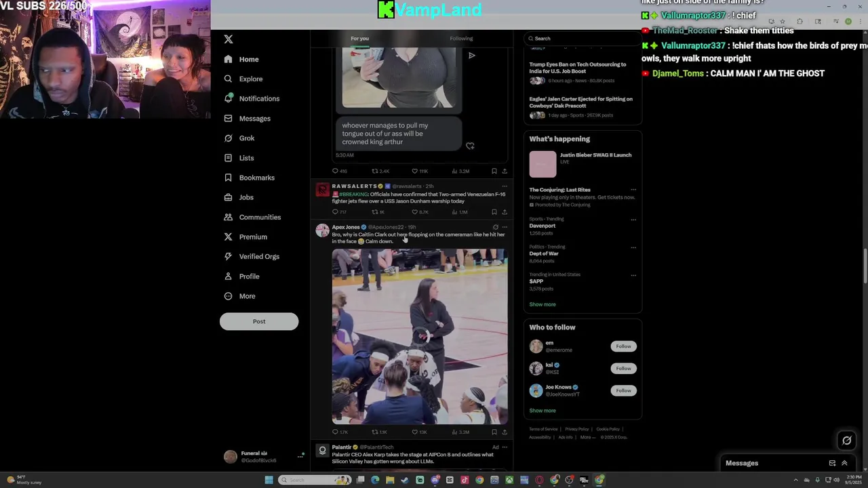Bookmark the RAWSALERTS post
The height and width of the screenshot is (488, 868).
tap(494, 212)
